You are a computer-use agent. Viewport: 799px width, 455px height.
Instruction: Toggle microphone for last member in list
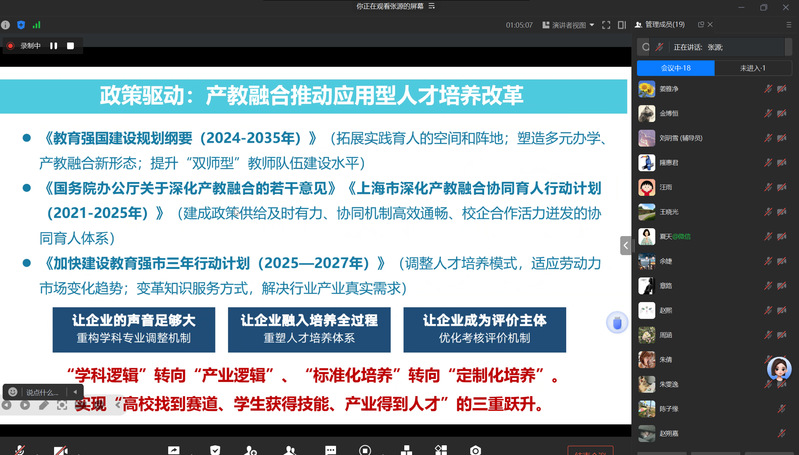click(782, 434)
